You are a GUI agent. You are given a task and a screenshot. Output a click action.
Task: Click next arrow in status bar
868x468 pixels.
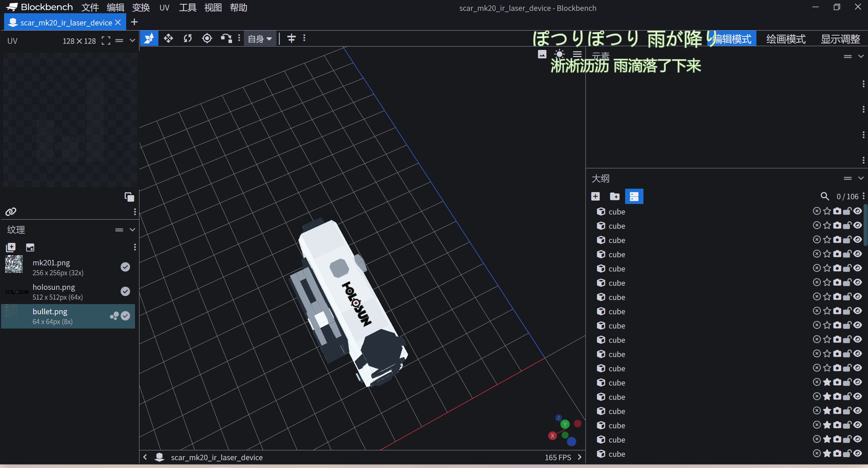tap(580, 457)
